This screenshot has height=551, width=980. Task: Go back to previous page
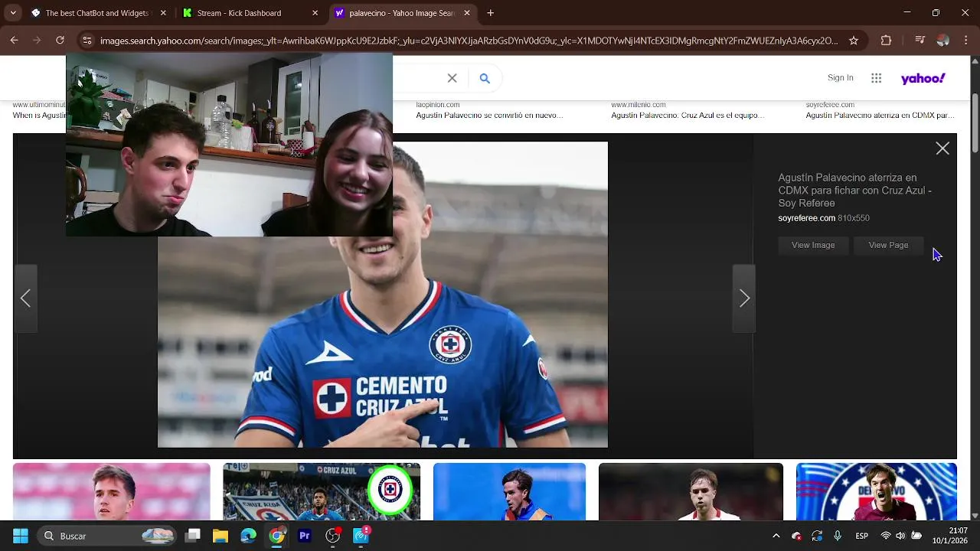pos(15,41)
